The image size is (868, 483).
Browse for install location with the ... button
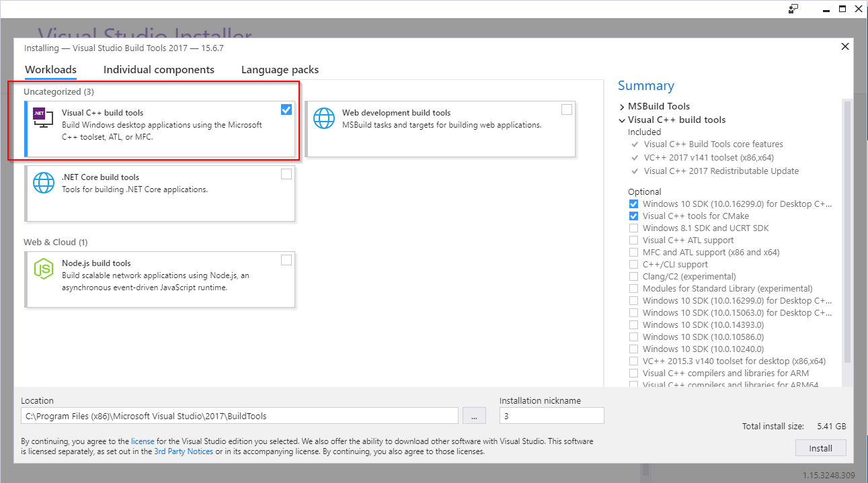point(474,416)
